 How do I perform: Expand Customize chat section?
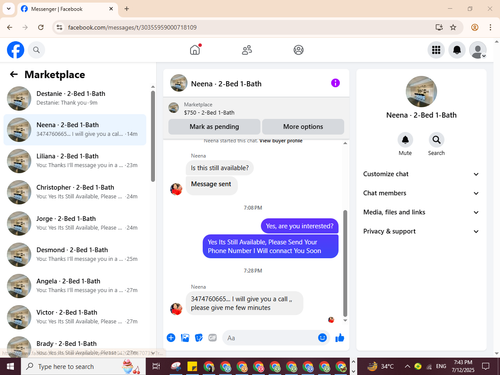[421, 174]
